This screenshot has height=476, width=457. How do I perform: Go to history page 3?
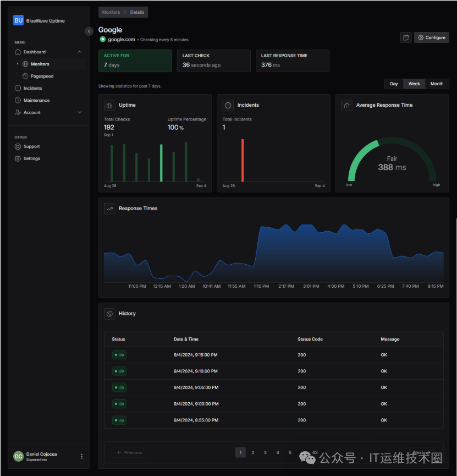coord(265,453)
